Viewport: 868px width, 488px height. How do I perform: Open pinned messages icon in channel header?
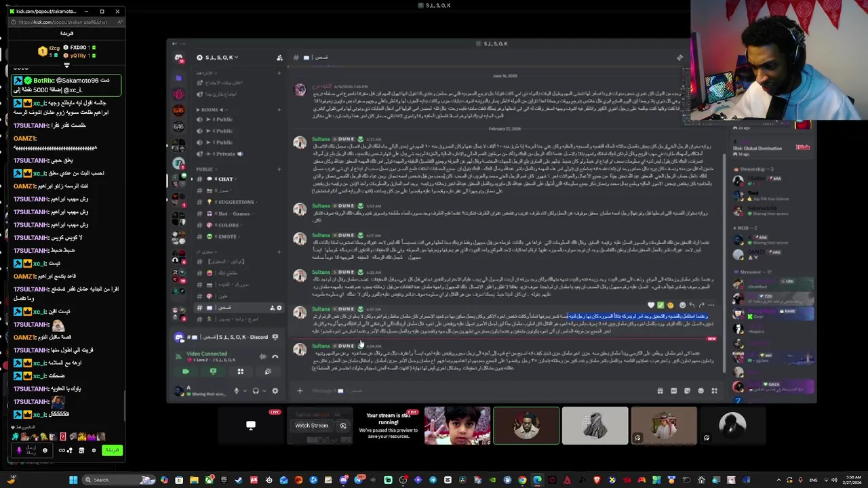[679, 58]
